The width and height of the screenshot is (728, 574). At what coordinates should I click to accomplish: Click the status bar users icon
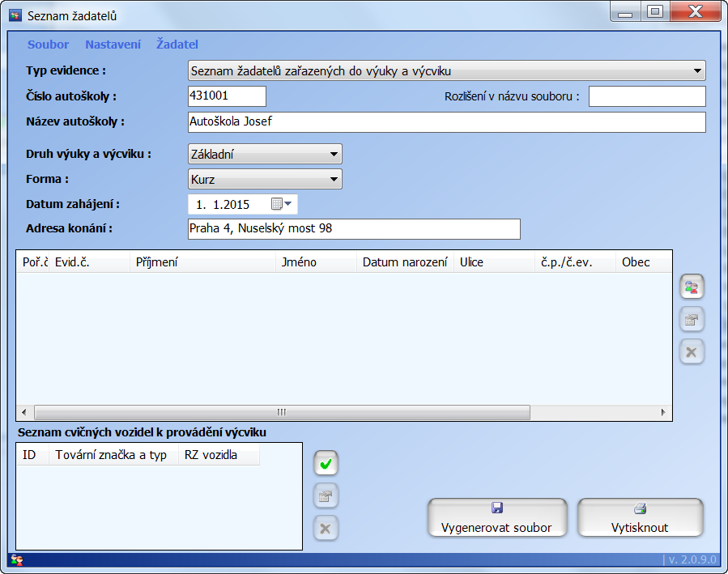(17, 559)
